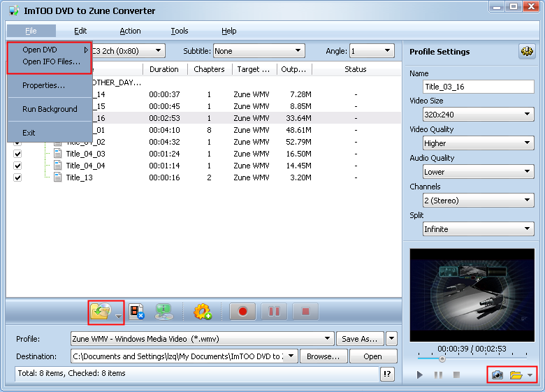Click the app icon in title bar
Image resolution: width=545 pixels, height=392 pixels.
[14, 10]
